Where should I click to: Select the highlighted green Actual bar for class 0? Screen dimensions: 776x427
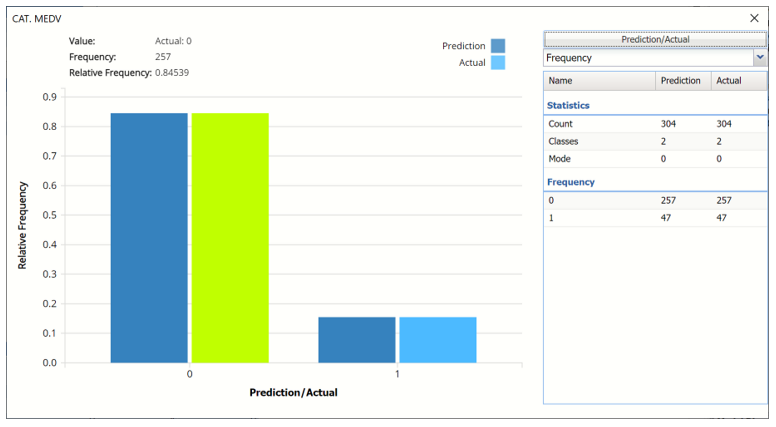click(230, 238)
